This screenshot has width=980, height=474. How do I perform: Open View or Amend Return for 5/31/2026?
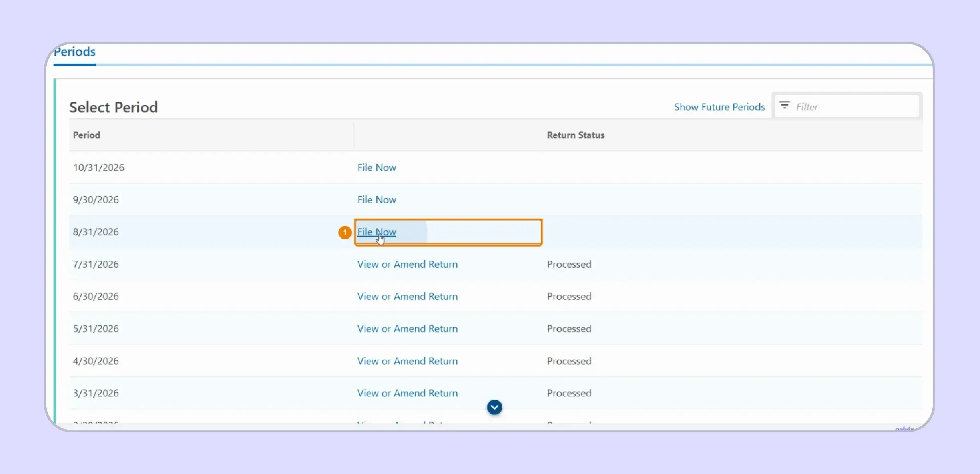[x=407, y=329]
